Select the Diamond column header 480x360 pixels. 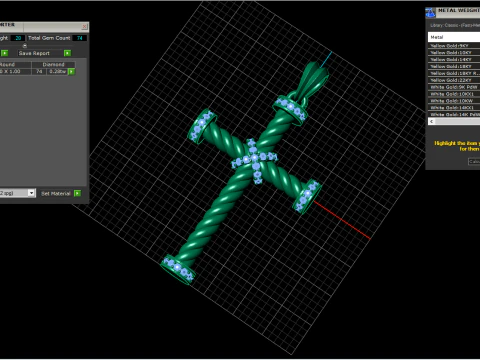[53, 64]
